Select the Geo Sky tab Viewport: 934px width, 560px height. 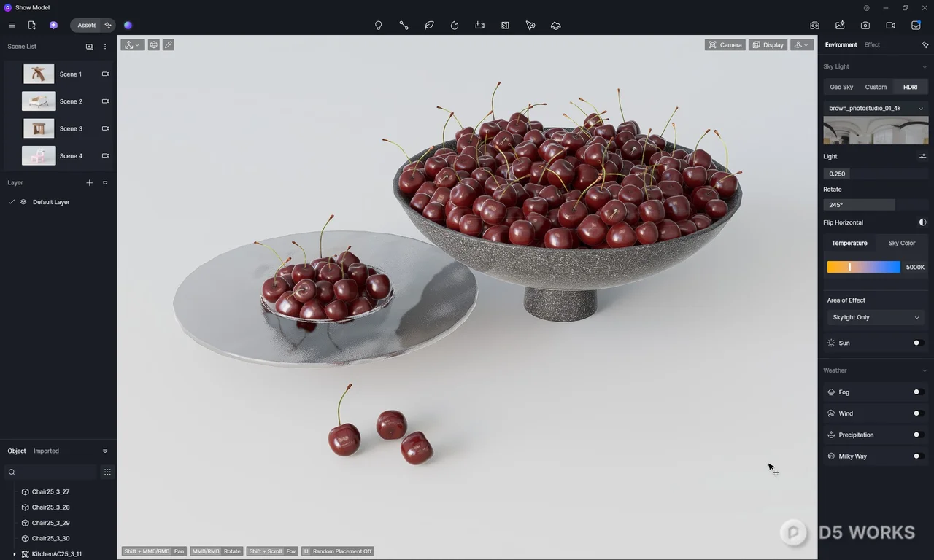[841, 87]
